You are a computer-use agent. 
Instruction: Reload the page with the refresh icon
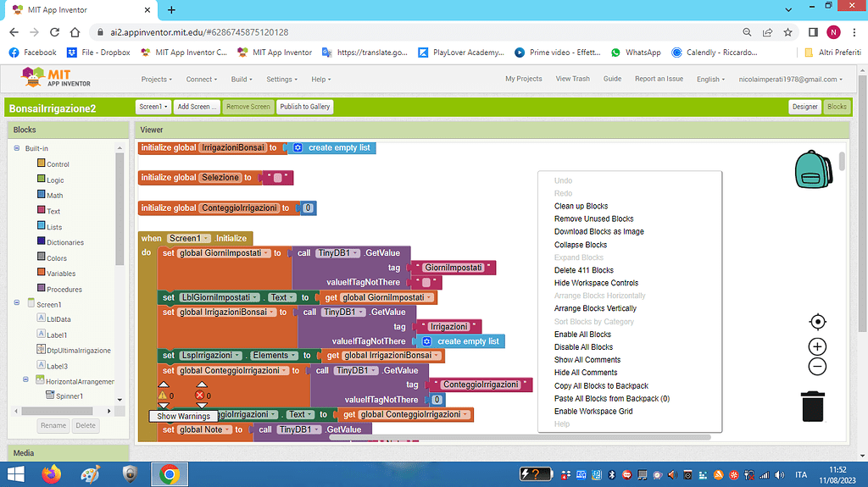point(54,32)
